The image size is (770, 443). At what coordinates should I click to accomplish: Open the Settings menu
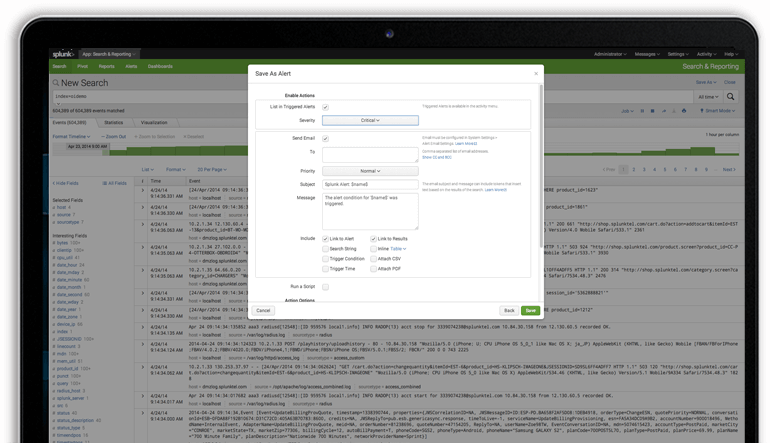click(678, 55)
